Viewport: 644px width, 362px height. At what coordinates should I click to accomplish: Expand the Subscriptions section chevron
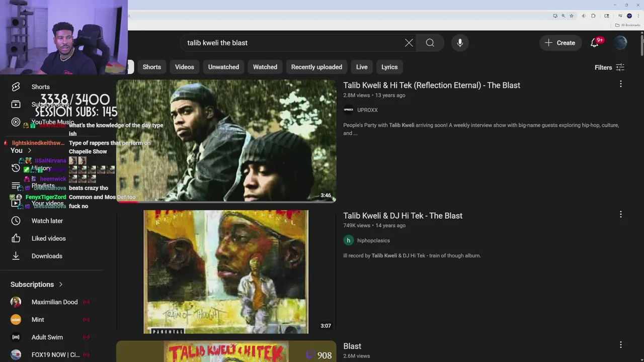(61, 285)
